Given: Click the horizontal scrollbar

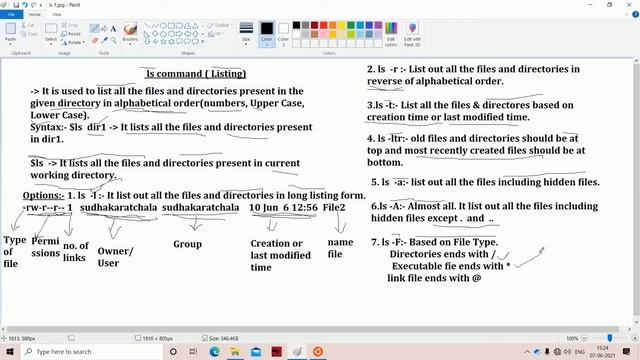Looking at the screenshot, I should (313, 329).
